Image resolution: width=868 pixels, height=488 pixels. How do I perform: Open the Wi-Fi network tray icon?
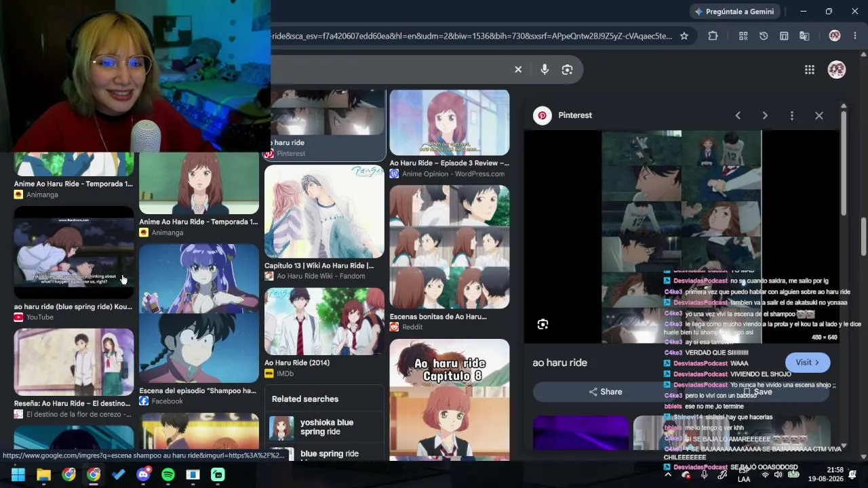(765, 474)
